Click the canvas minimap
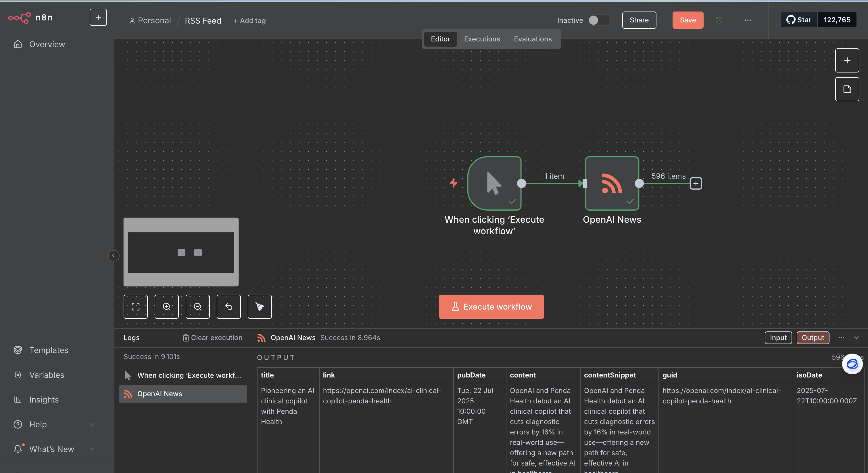Viewport: 868px width, 473px height. point(181,252)
